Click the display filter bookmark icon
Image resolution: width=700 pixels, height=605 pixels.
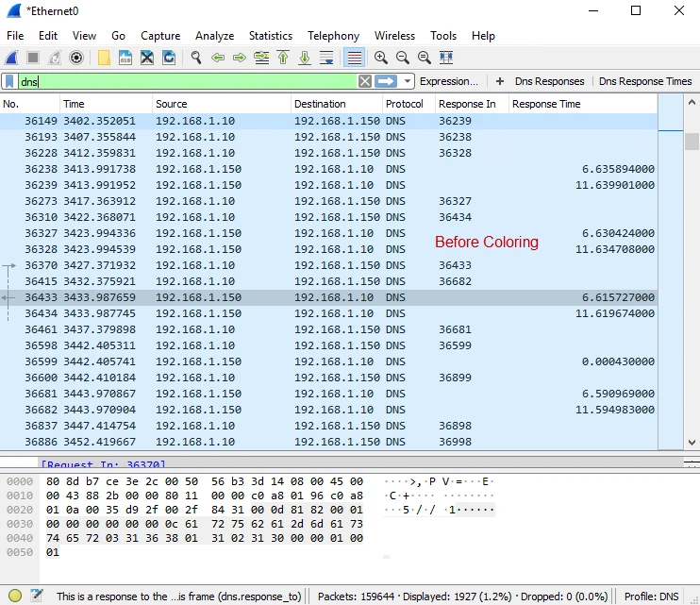tap(9, 82)
